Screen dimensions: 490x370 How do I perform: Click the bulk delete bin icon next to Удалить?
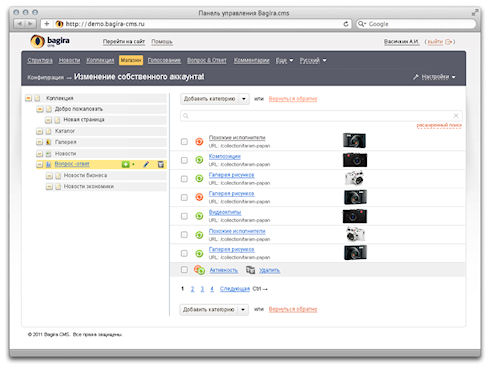tap(250, 270)
